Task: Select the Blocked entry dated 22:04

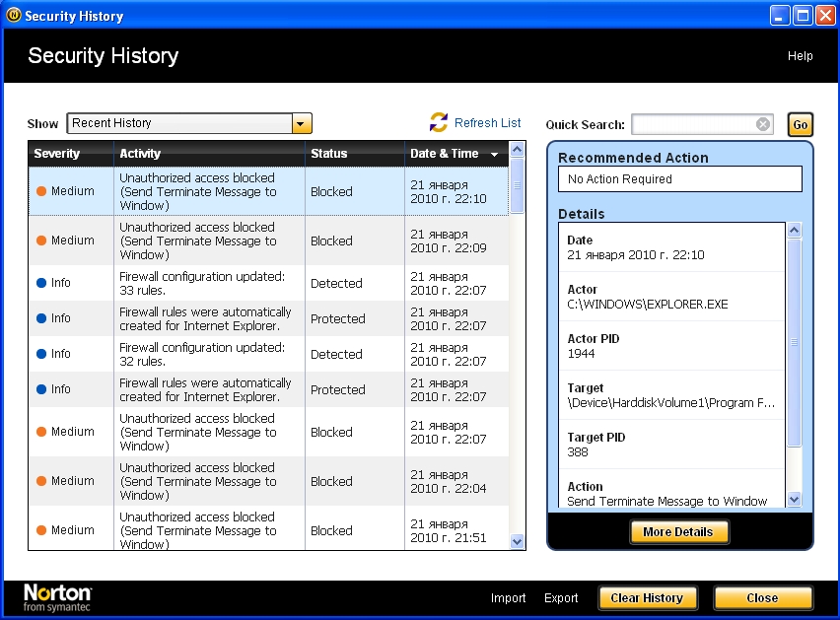Action: (268, 481)
